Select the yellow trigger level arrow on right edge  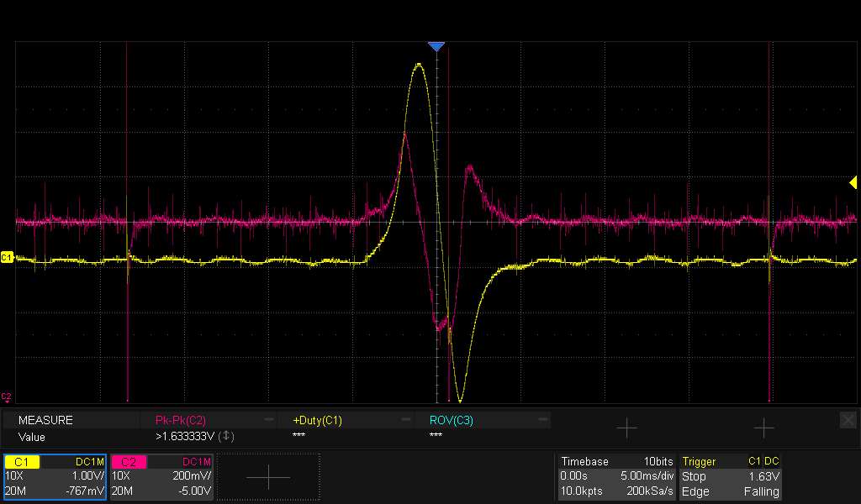point(853,182)
